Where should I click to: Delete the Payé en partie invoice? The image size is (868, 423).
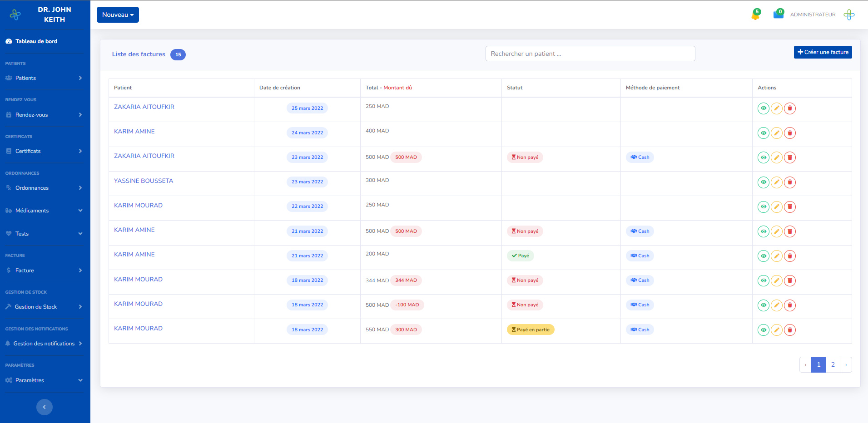coord(790,330)
